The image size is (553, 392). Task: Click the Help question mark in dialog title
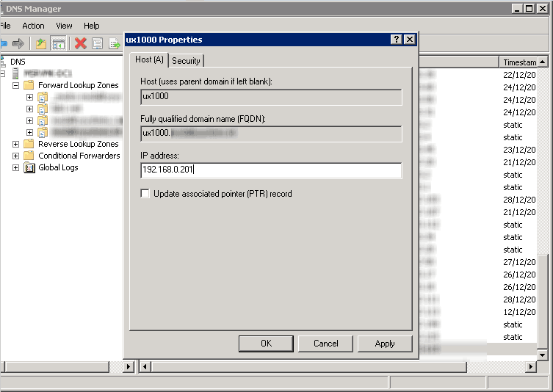click(x=397, y=40)
